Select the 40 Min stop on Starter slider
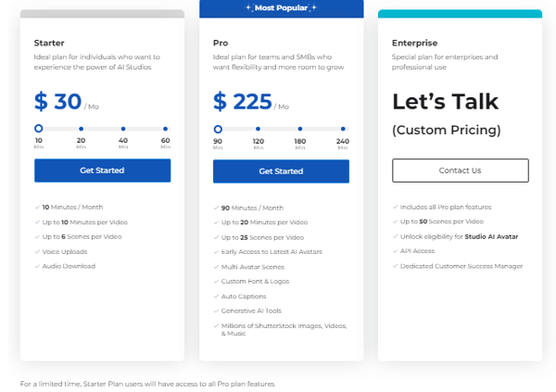 [x=123, y=129]
